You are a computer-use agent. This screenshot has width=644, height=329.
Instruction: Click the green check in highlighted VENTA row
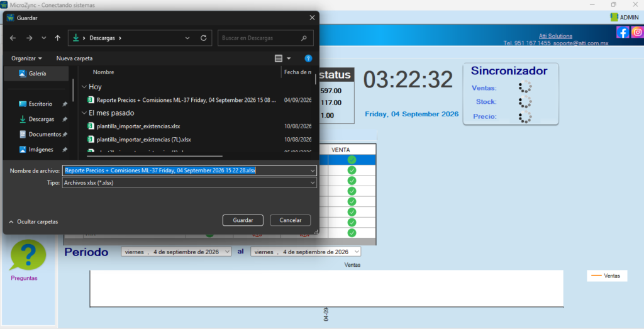(x=352, y=160)
